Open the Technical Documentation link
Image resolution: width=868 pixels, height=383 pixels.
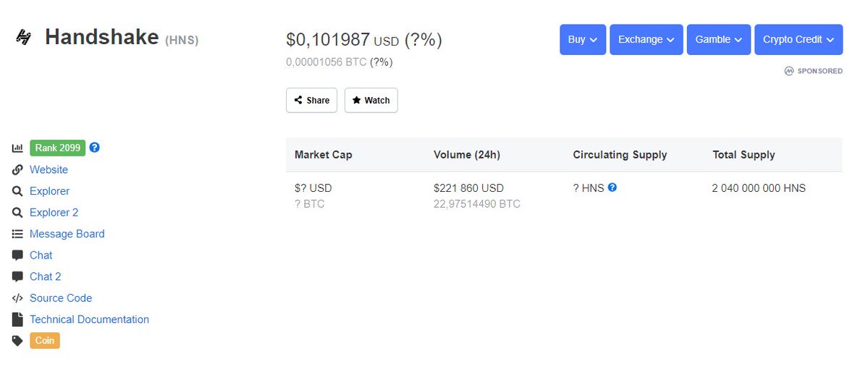point(89,319)
